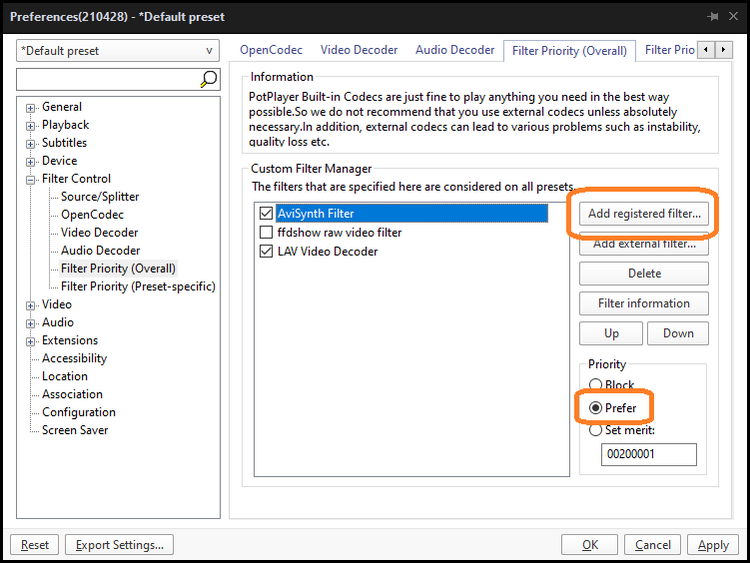Select Filter Priority (Overall) tree item
This screenshot has height=563, width=750.
point(118,268)
